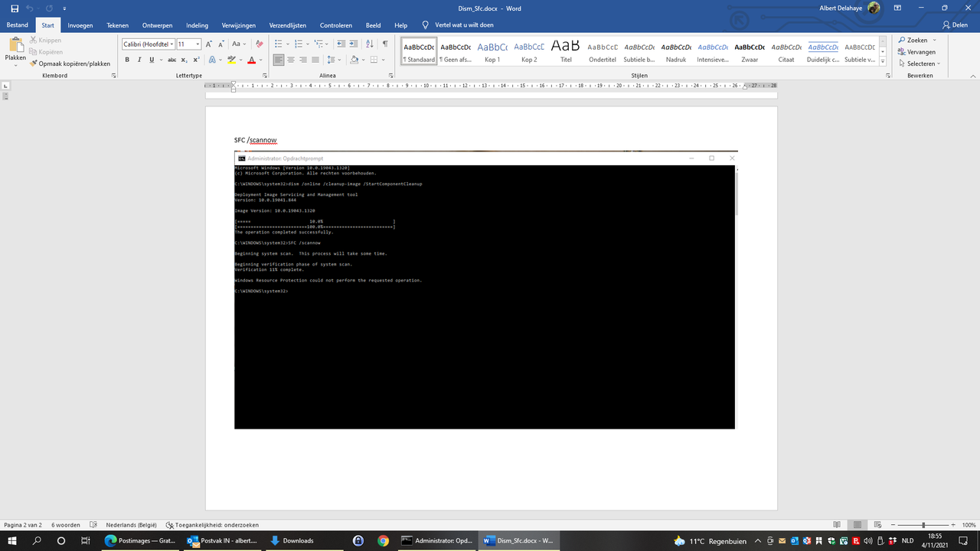The height and width of the screenshot is (551, 980).
Task: Click the Plakken paste icon
Action: (15, 44)
